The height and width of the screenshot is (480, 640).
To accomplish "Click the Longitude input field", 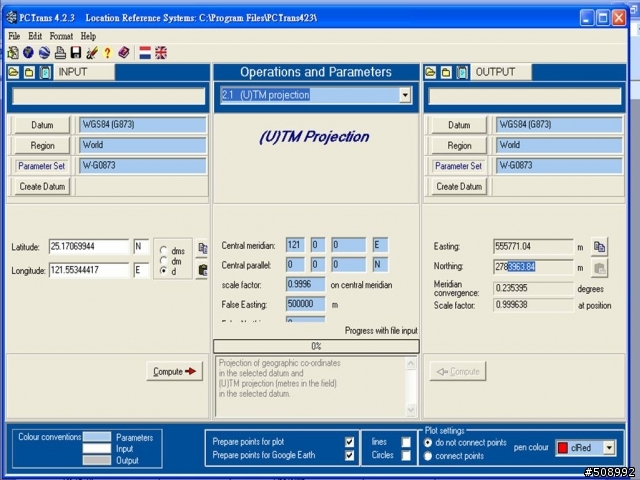I will (89, 270).
